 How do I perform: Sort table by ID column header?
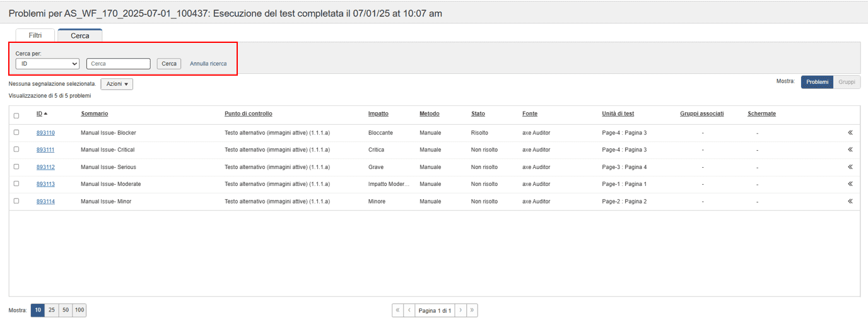point(40,114)
